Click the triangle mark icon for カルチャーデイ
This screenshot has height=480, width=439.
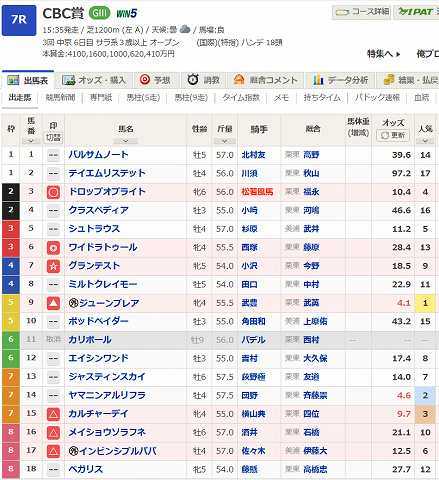(53, 414)
